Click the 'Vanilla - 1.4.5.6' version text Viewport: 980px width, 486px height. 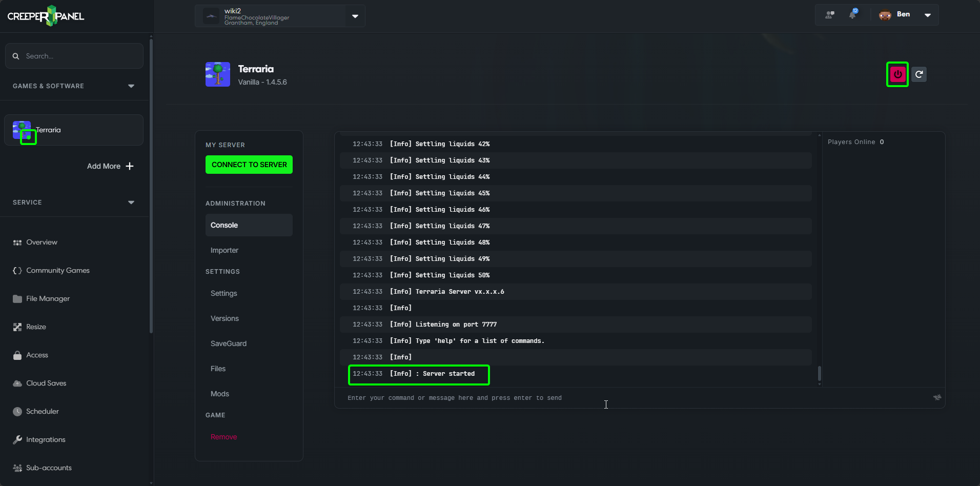pos(262,82)
